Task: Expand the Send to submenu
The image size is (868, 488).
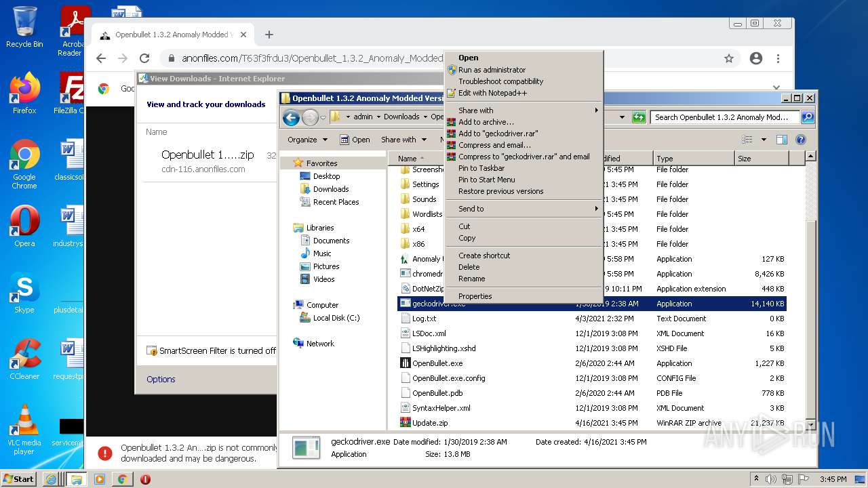Action: [x=524, y=209]
